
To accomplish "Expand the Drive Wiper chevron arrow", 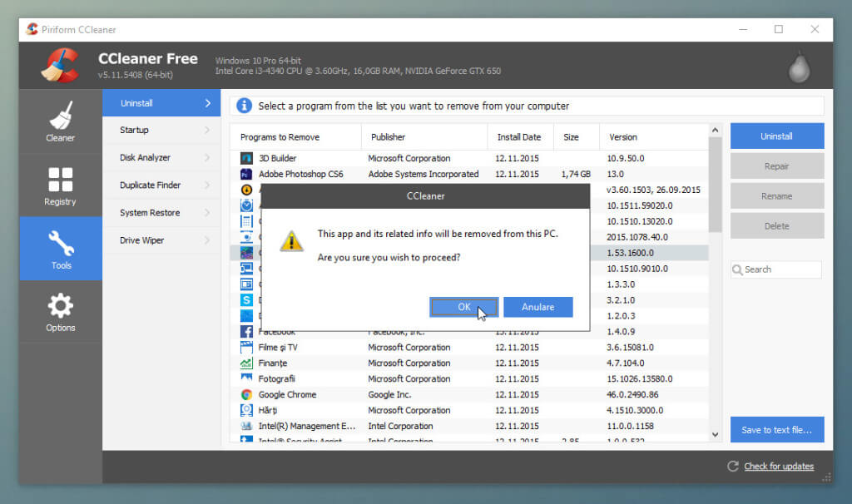I will 207,240.
